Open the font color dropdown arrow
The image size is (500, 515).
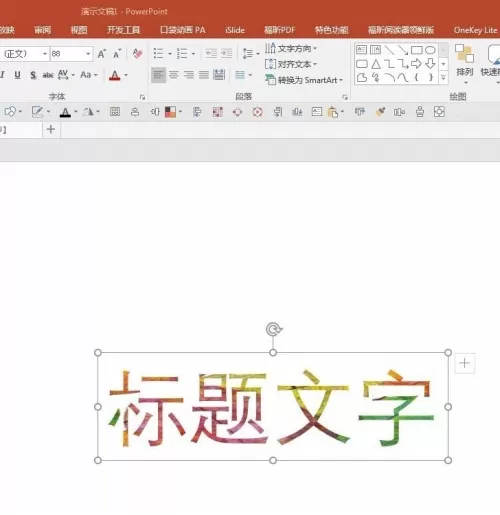126,75
